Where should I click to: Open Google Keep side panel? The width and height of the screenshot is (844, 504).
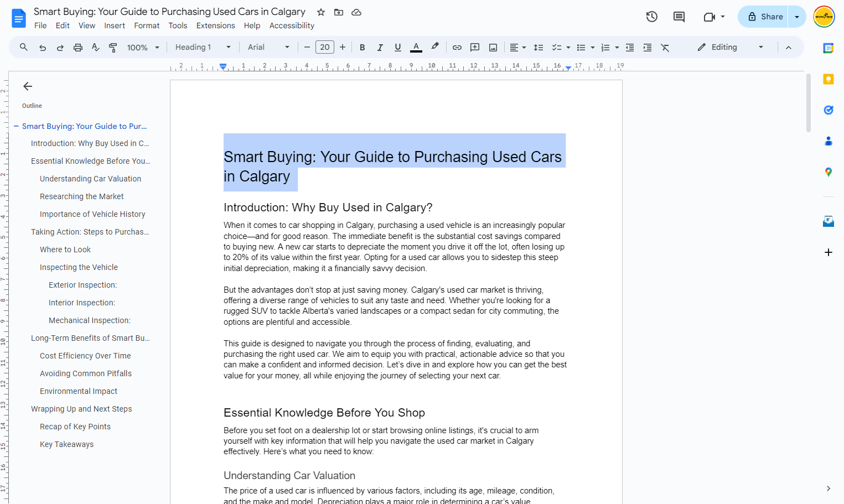coord(829,79)
